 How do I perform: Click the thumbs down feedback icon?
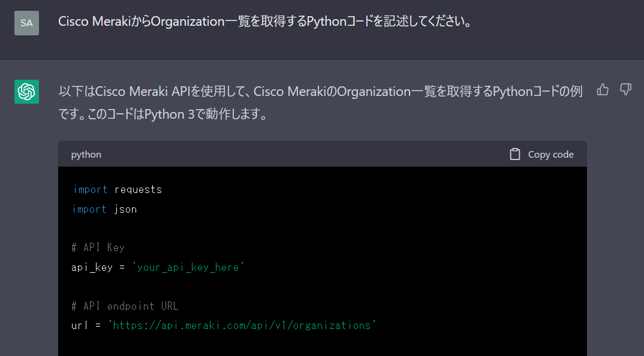coord(625,89)
